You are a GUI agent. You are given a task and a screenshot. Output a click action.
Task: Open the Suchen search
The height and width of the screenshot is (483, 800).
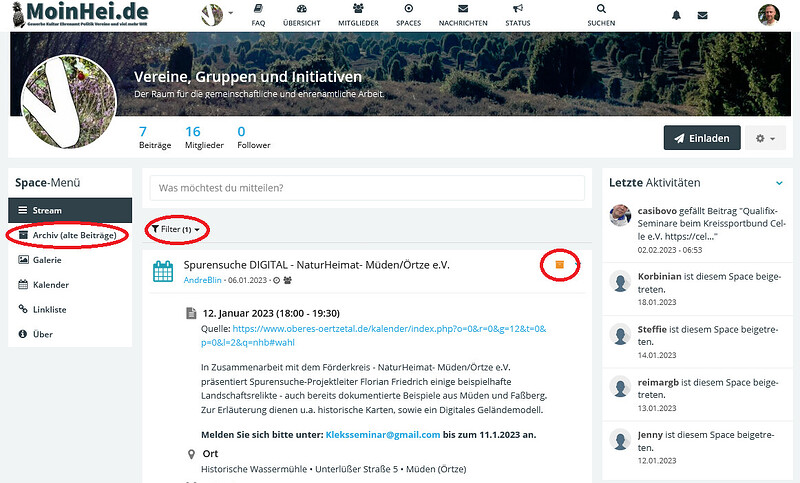pos(601,15)
